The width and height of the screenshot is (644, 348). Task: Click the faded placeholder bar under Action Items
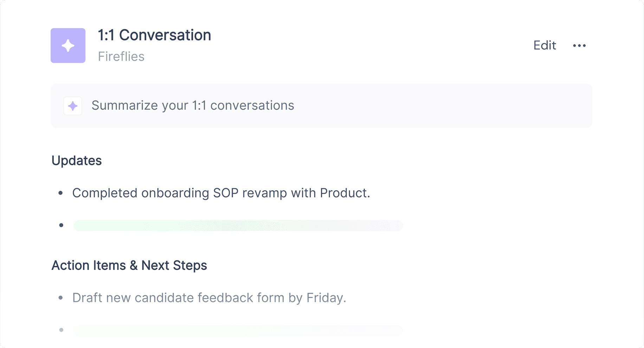(238, 330)
